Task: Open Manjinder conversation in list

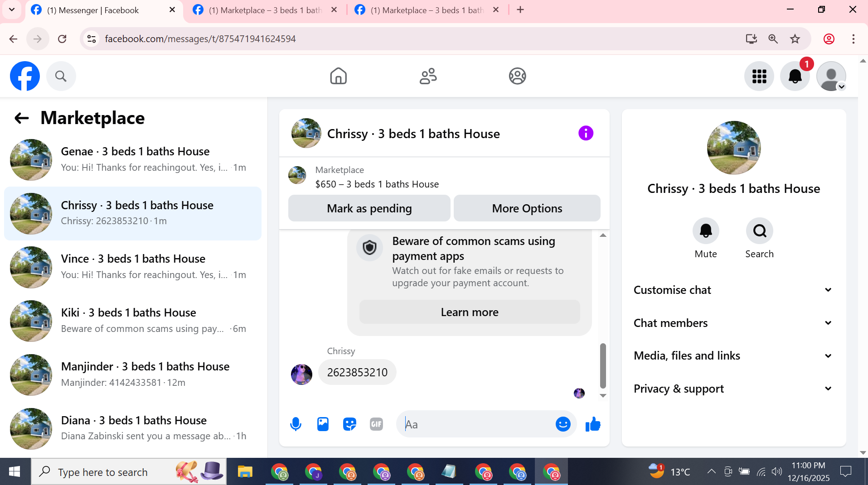Action: click(x=133, y=375)
